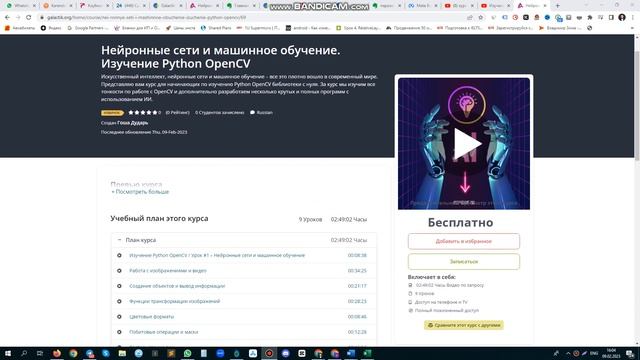Viewport: 640px width, 360px height.
Task: Open Windows Start menu
Action: pos(7,353)
